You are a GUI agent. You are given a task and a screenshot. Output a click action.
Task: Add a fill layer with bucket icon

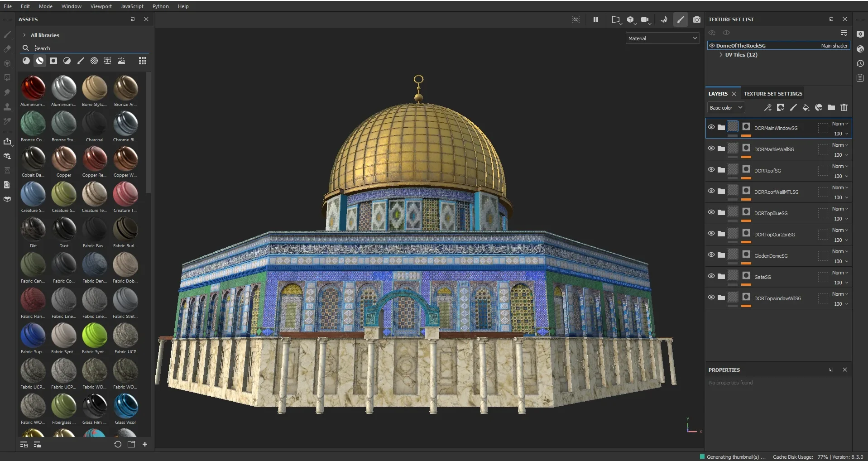pos(806,107)
